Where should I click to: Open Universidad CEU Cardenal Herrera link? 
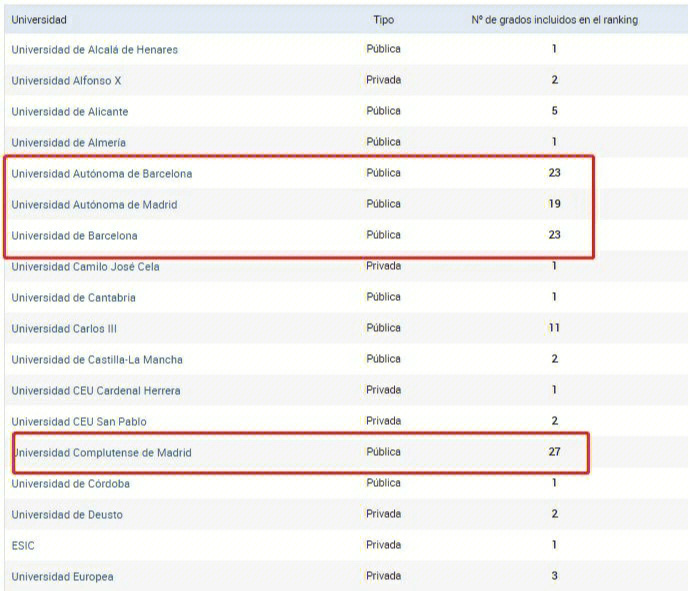tap(96, 390)
